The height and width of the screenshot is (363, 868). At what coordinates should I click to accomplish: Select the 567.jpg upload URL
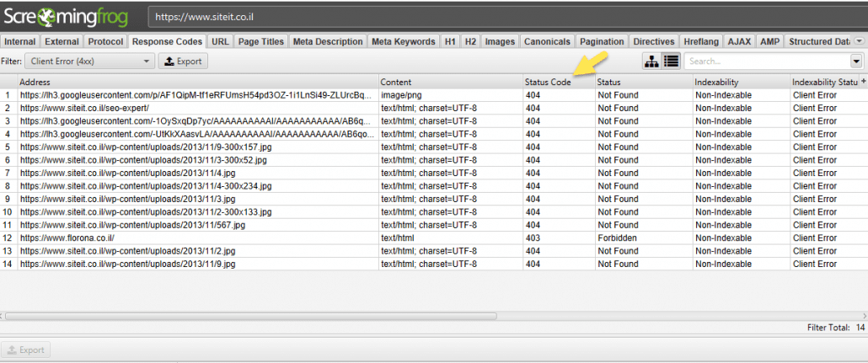(132, 225)
